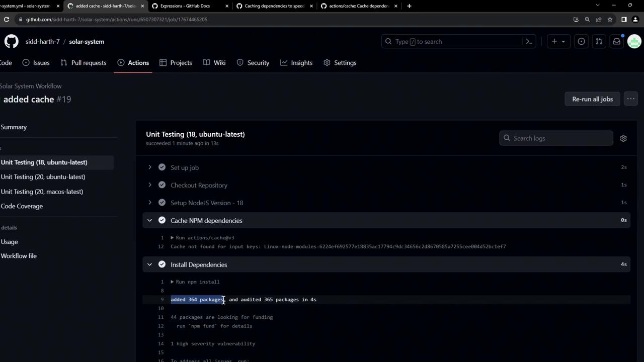Click the '1 high severity vulnerability' log line
The height and width of the screenshot is (362, 644).
[x=213, y=344]
